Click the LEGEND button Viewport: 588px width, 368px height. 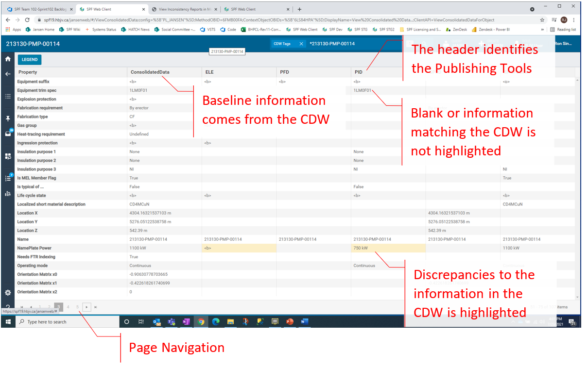pyautogui.click(x=30, y=60)
